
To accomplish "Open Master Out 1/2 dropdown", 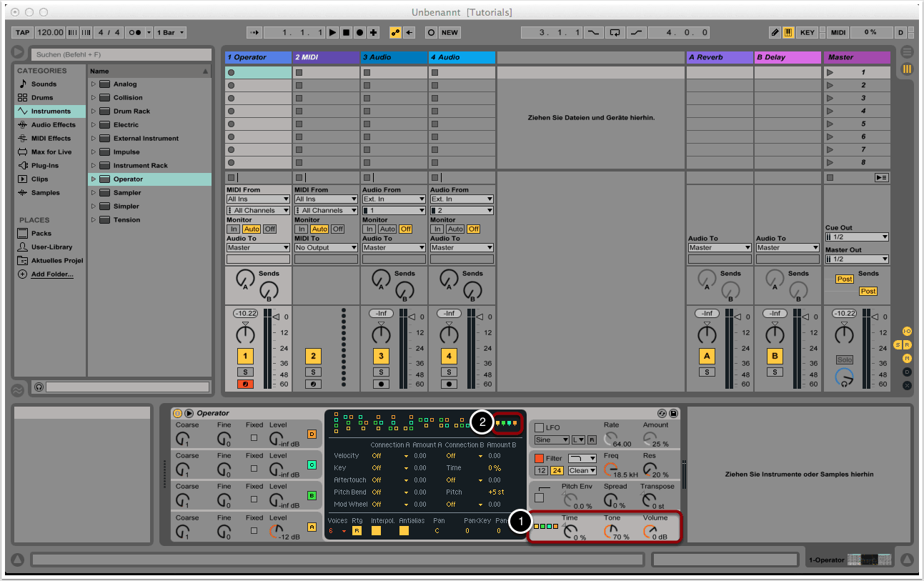I will click(x=857, y=259).
